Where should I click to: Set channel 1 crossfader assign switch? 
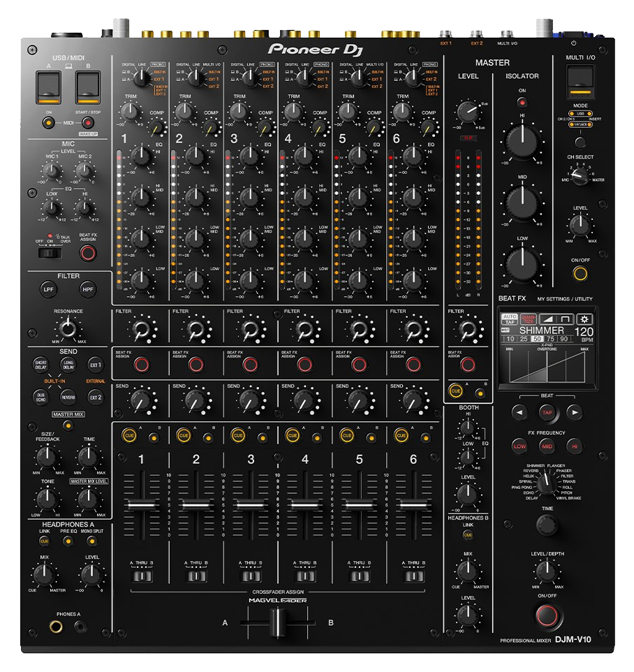click(x=142, y=576)
